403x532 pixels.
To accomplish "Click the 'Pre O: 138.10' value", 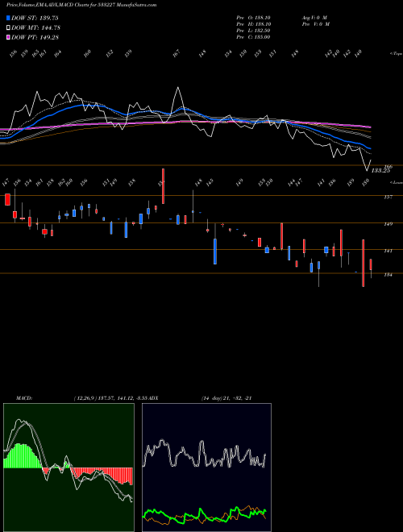I will pyautogui.click(x=253, y=17).
